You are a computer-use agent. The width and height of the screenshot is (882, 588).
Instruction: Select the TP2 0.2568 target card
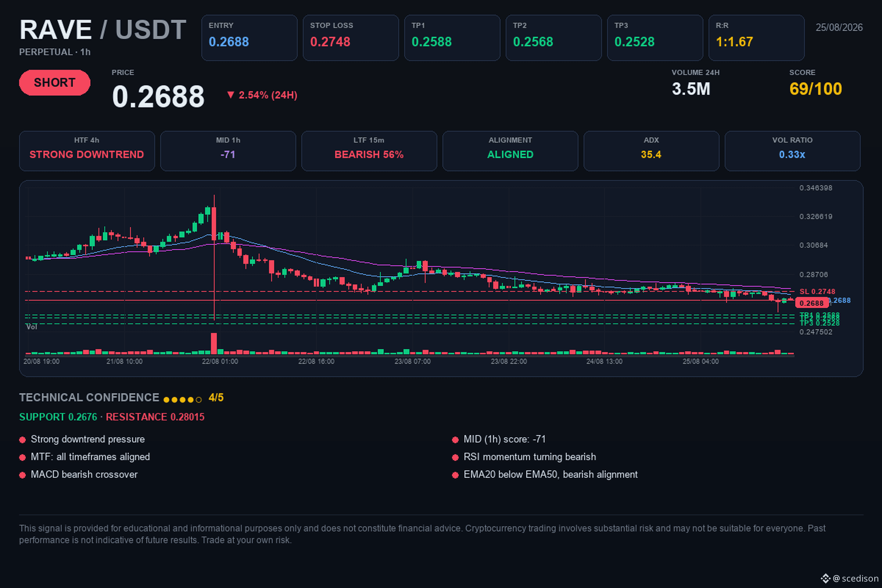pos(553,38)
